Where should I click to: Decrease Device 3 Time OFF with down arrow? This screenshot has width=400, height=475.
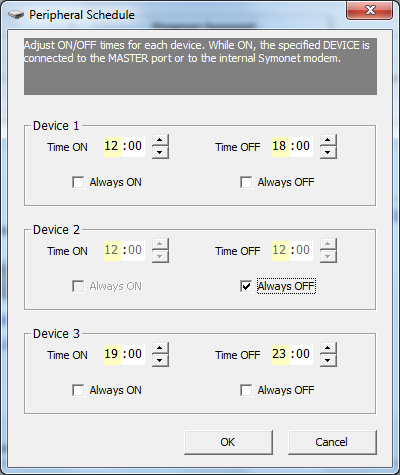coord(328,360)
